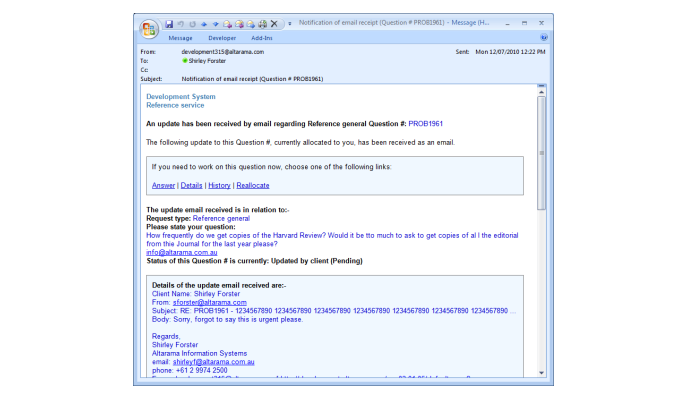Click the PROB1961 question number in the heading
Screen dimensions: 689x402
[x=425, y=124]
